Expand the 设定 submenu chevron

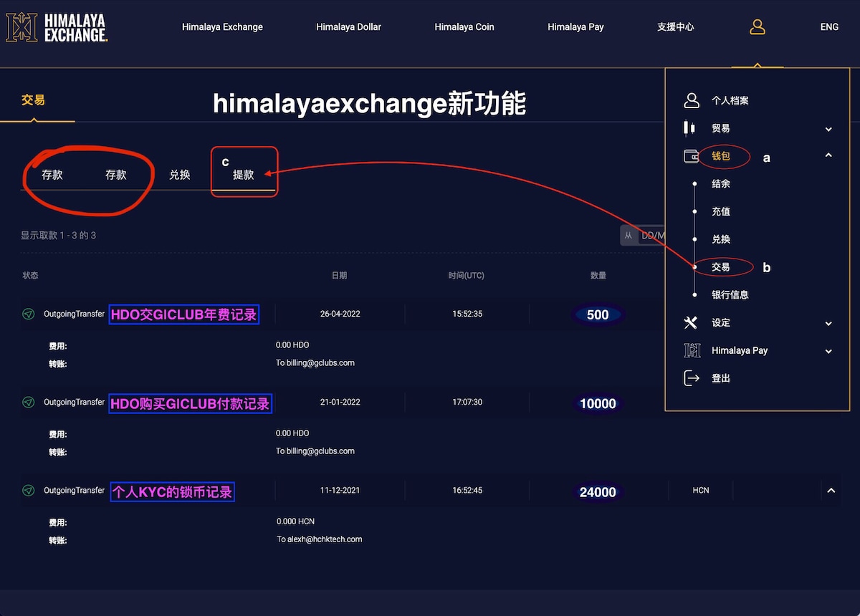coord(828,323)
